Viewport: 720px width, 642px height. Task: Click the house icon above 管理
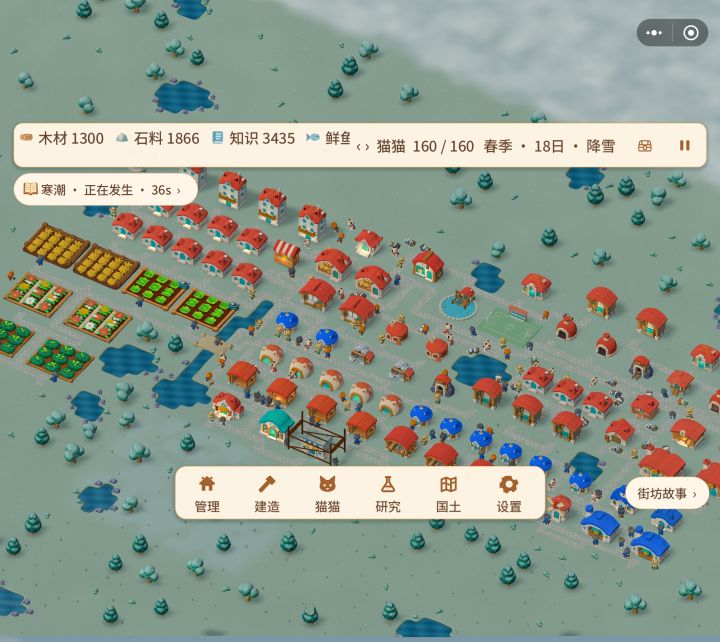click(x=207, y=484)
